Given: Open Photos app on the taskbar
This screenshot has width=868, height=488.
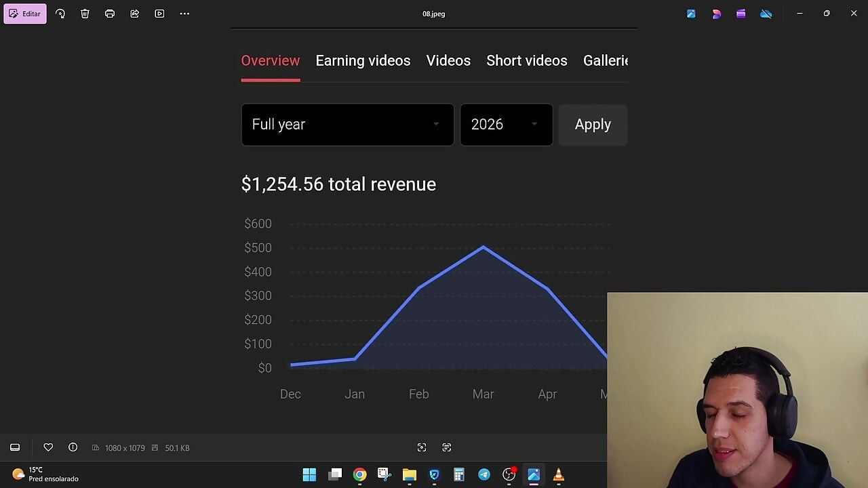Looking at the screenshot, I should pyautogui.click(x=534, y=474).
